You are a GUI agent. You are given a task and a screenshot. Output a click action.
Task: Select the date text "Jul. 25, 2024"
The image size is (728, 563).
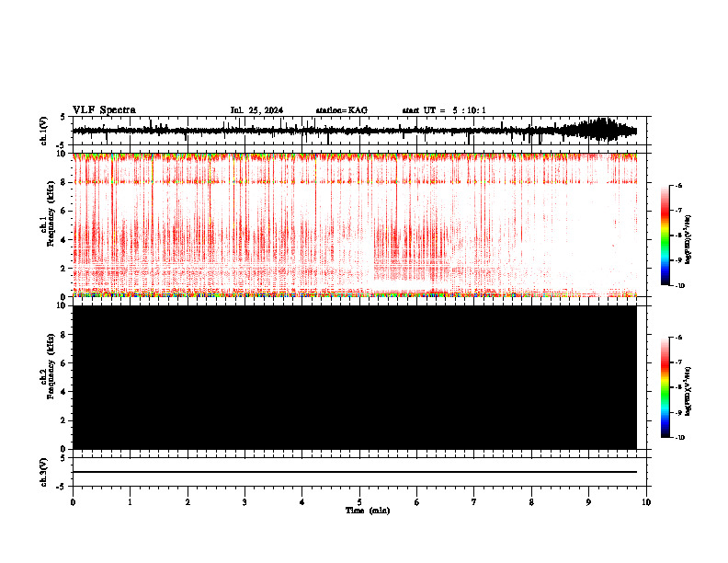(256, 110)
